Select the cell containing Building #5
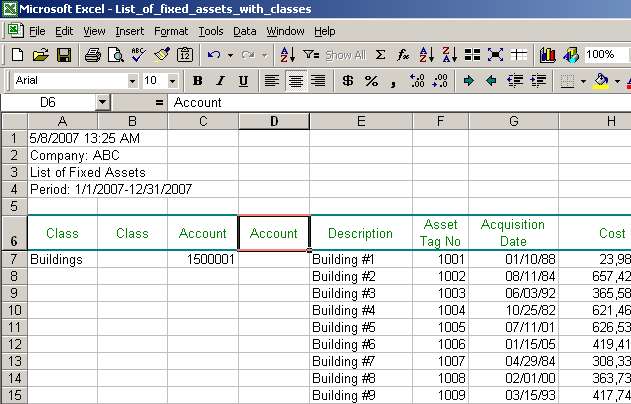Screen dimensions: 631x404 (361, 327)
